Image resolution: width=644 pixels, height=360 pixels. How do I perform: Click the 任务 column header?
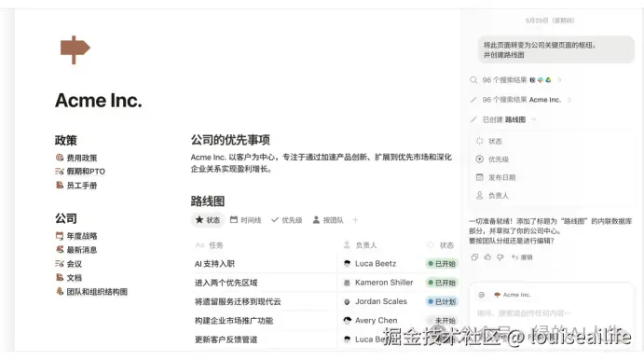coord(210,245)
